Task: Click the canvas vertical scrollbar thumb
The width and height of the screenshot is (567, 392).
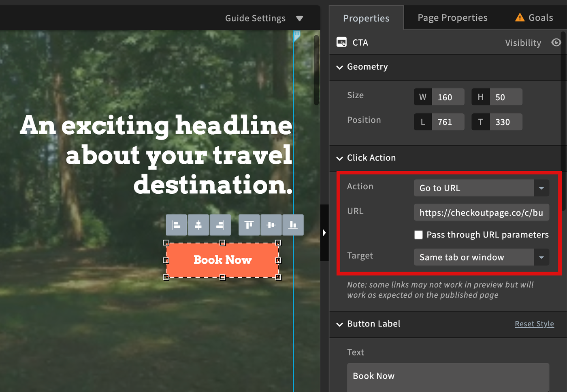Action: pos(316,70)
